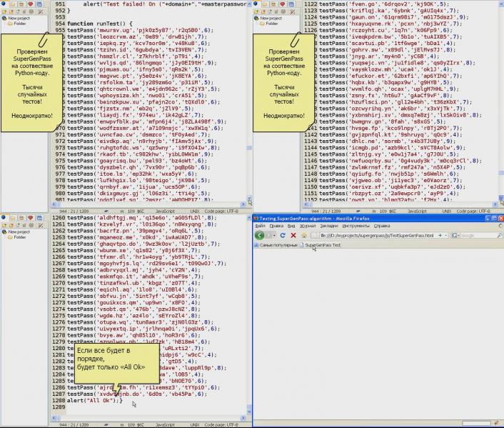Click the red heart icon in top-right editor
The image size is (504, 428).
[282, 4]
